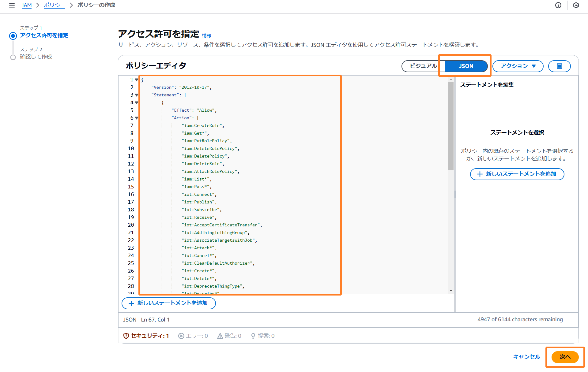Click the hexagon settings icon at top right
This screenshot has width=588, height=372.
pyautogui.click(x=576, y=5)
